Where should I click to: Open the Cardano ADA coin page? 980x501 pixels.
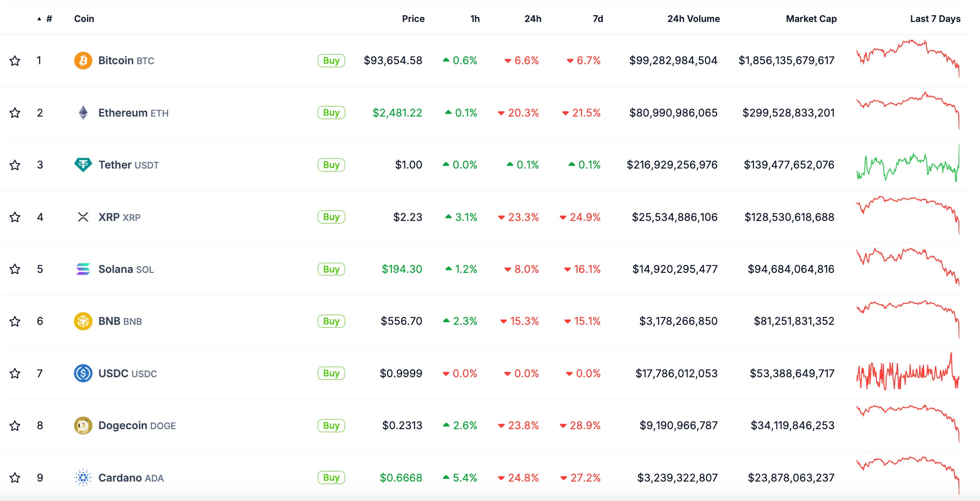pos(131,478)
